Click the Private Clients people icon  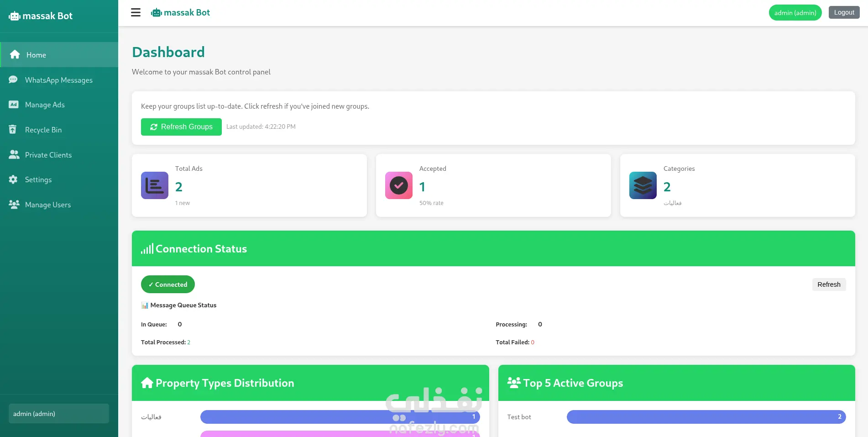click(x=14, y=155)
